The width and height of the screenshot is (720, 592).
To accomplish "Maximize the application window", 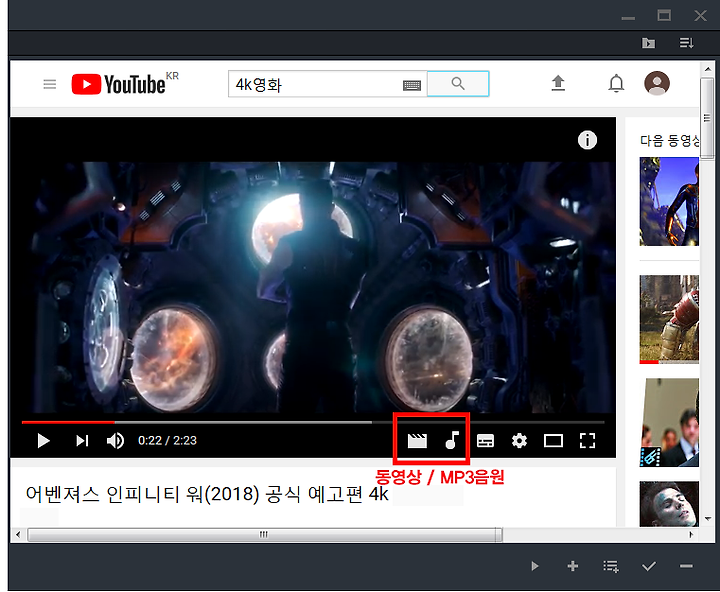I will click(x=664, y=16).
